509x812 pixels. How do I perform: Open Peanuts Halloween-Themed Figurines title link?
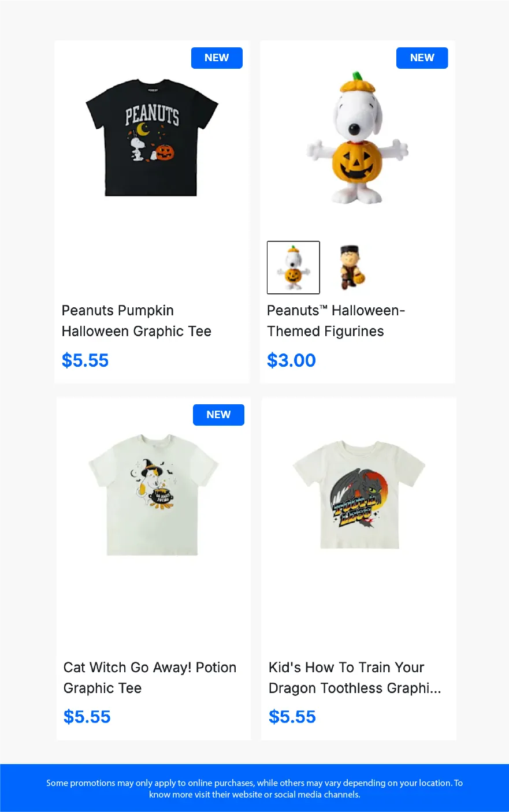pyautogui.click(x=336, y=321)
